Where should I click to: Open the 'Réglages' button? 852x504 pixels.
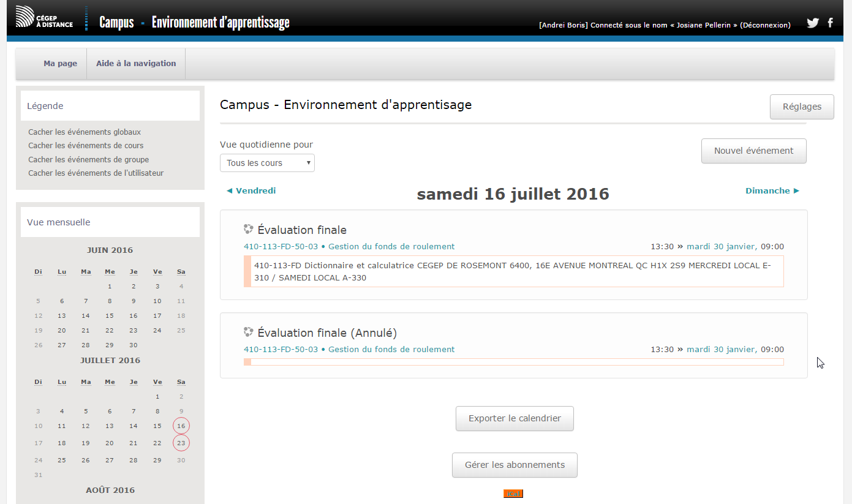[802, 107]
